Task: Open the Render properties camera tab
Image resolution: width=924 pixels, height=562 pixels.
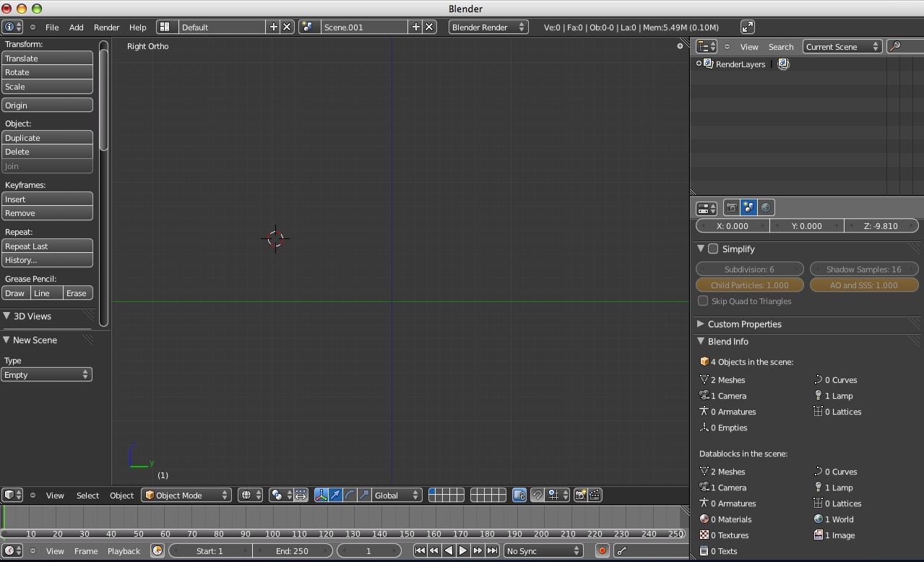Action: (x=731, y=208)
